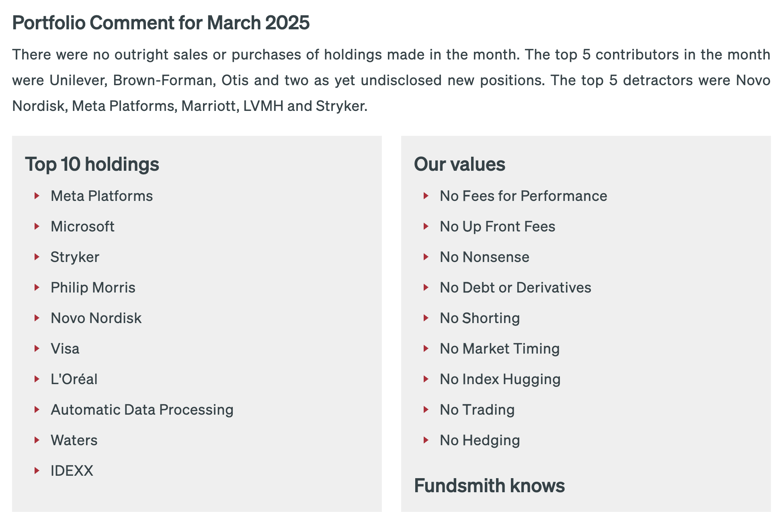This screenshot has width=779, height=532.
Task: Click the Visa holding entry
Action: (x=65, y=349)
